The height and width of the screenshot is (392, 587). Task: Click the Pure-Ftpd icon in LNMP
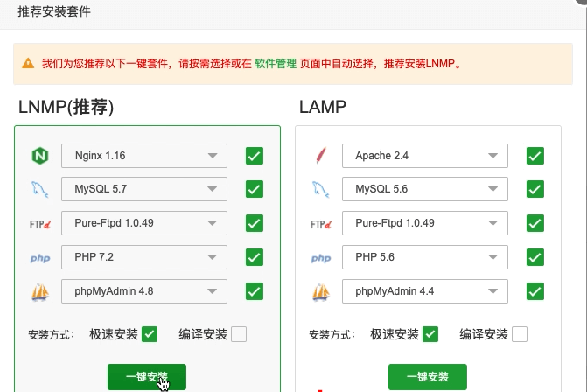(x=40, y=224)
